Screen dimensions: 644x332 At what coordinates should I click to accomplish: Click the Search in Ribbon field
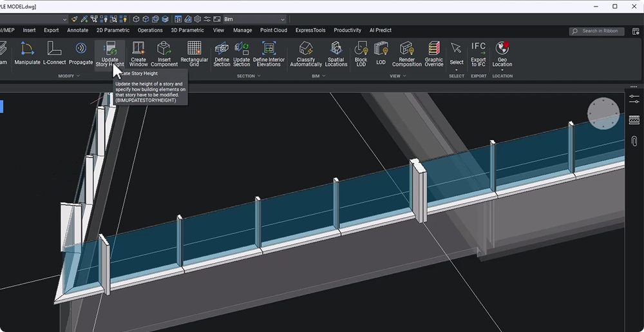[x=597, y=31]
